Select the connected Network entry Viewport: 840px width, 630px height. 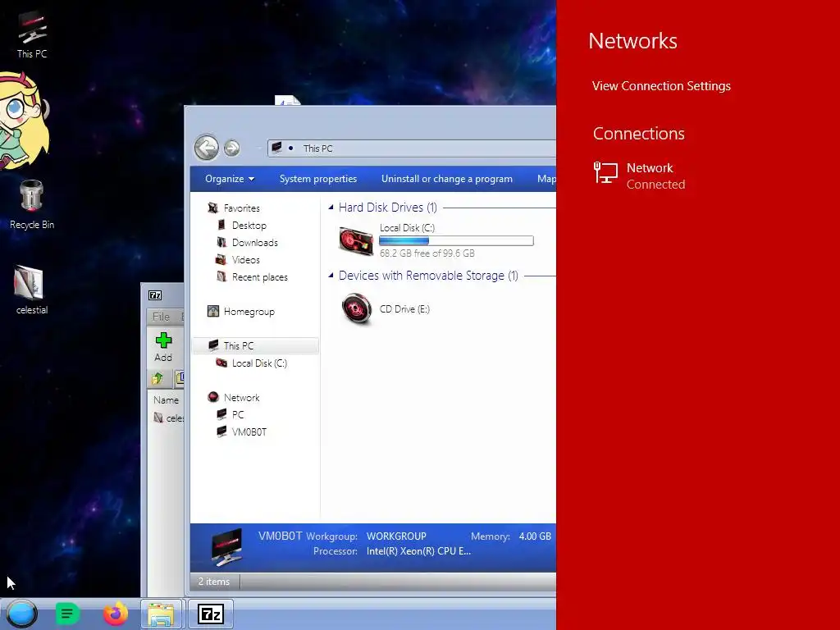pos(640,176)
